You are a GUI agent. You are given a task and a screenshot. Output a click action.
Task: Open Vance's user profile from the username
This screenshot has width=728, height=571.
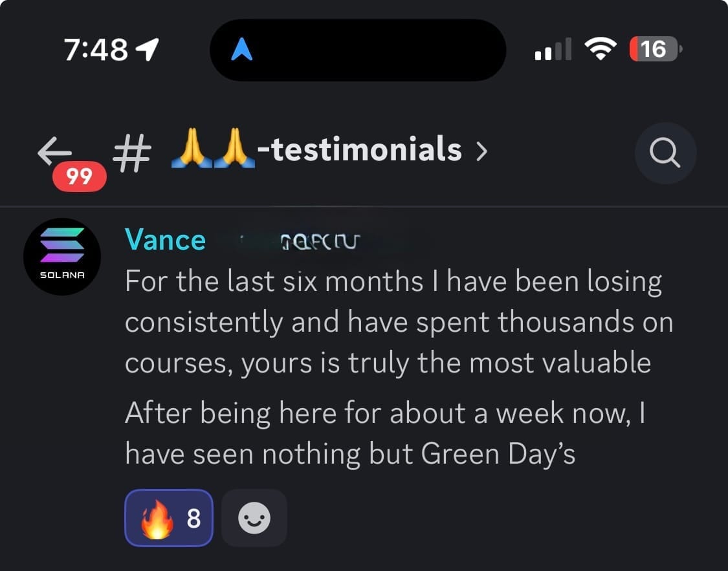point(165,240)
